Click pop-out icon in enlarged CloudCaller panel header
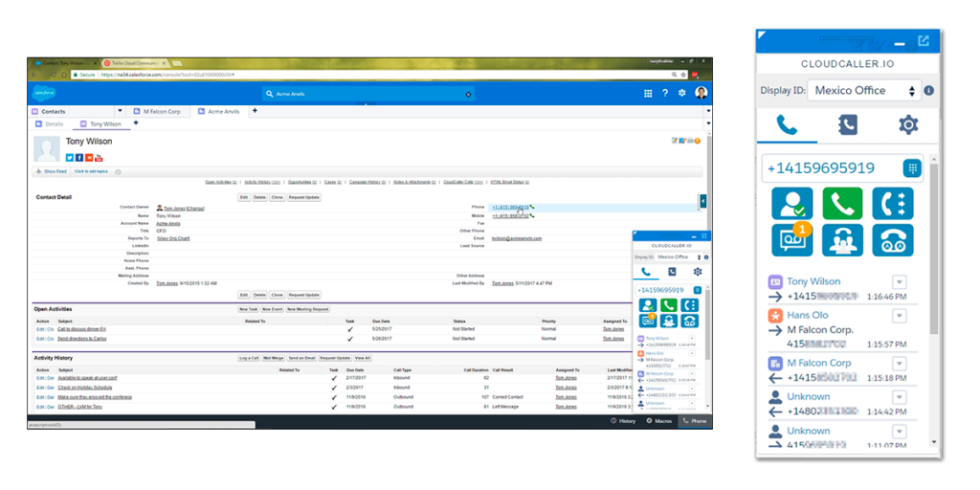Image resolution: width=980 pixels, height=490 pixels. coord(924,41)
